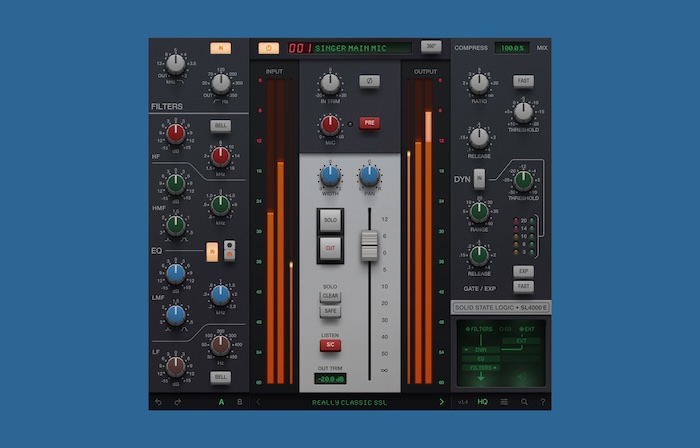Click the gate RELEASE green knob
The image size is (700, 448).
tap(479, 256)
